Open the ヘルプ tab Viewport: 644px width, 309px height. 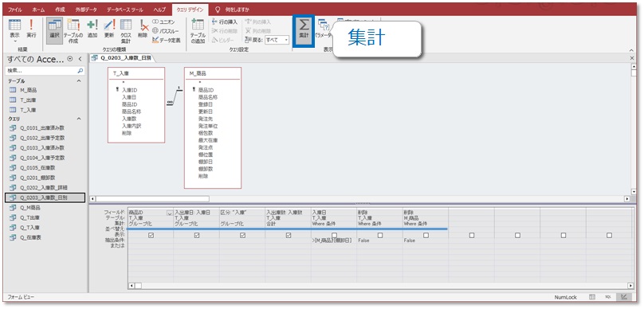[x=159, y=9]
